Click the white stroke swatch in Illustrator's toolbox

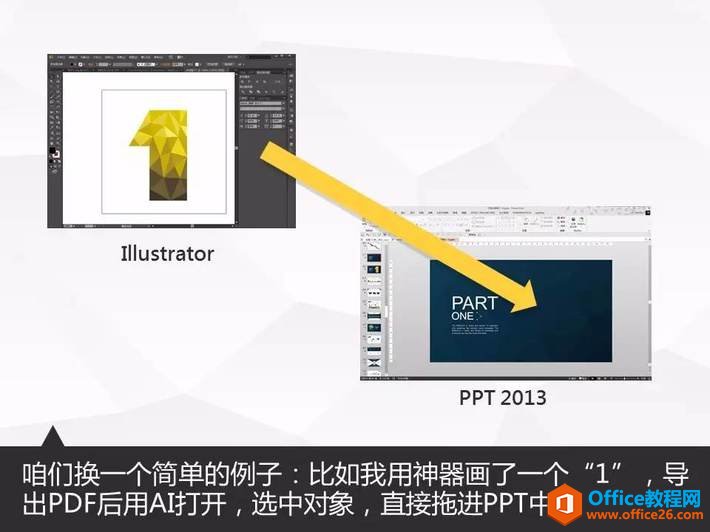56,155
